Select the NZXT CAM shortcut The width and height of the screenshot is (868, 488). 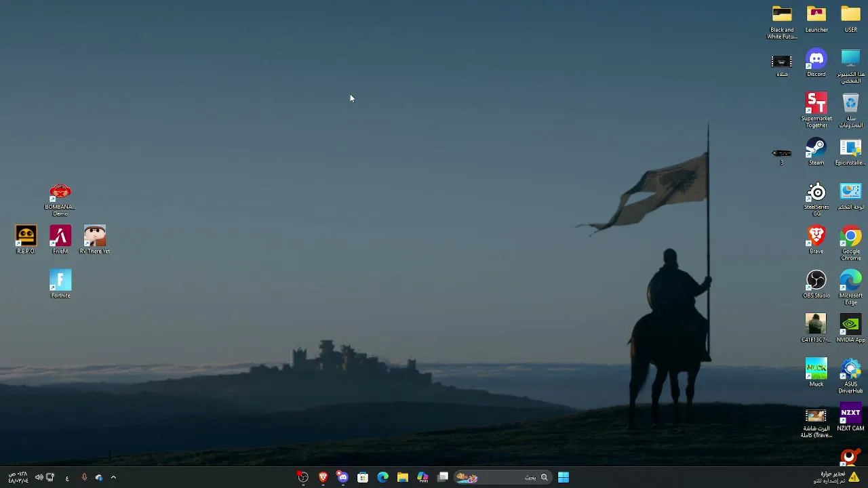[x=850, y=418]
